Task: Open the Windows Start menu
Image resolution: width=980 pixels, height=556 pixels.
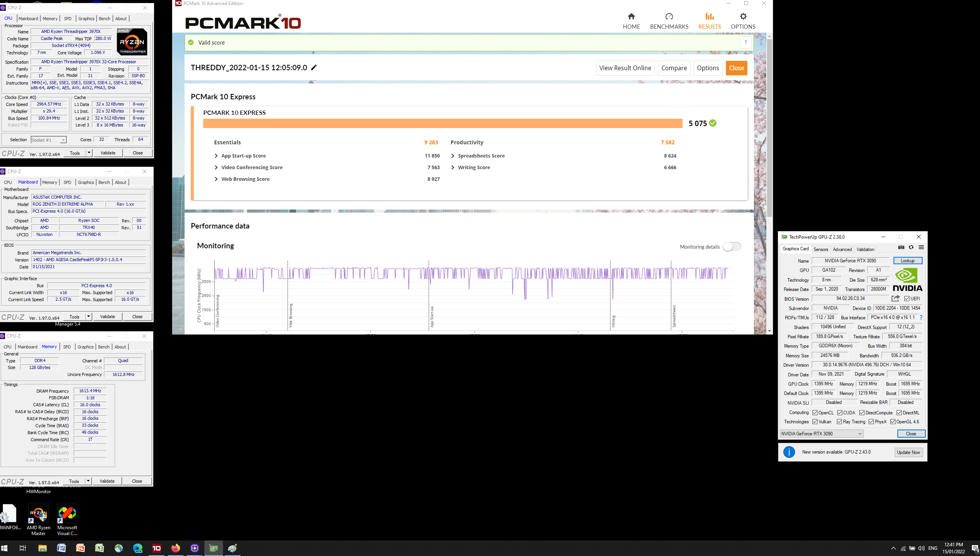Action: (4, 548)
